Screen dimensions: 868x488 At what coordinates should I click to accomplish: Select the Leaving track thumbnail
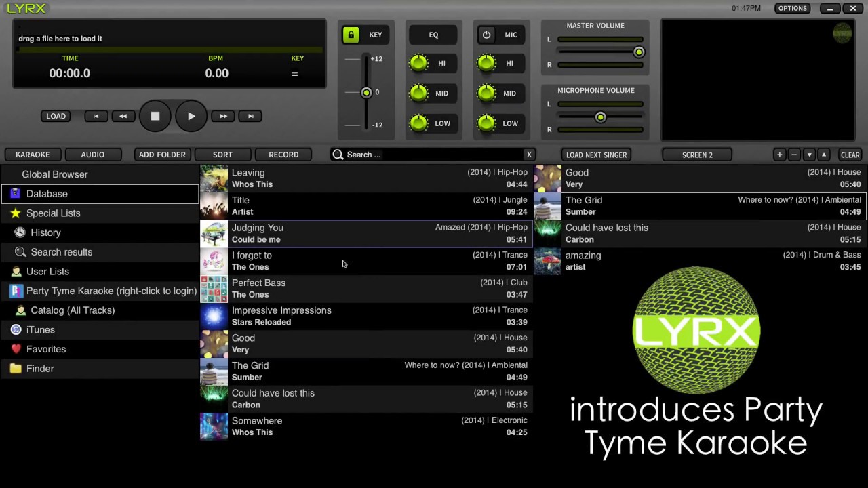point(214,178)
